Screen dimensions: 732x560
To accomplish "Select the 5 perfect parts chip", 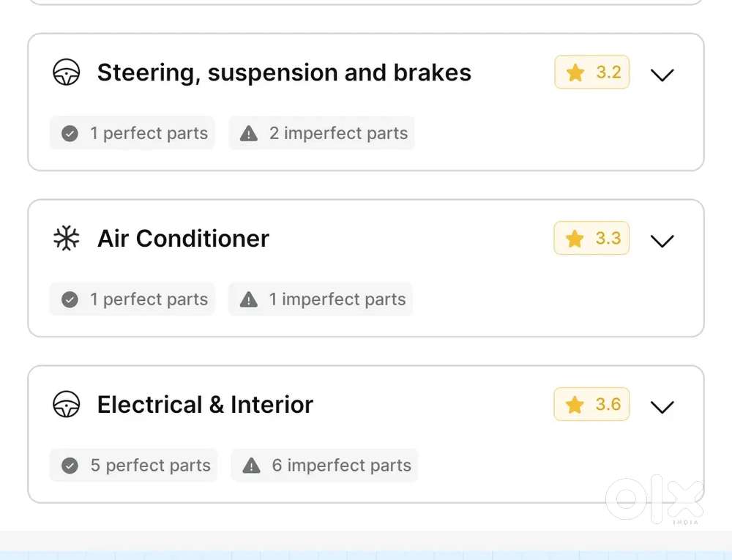I will pos(134,466).
